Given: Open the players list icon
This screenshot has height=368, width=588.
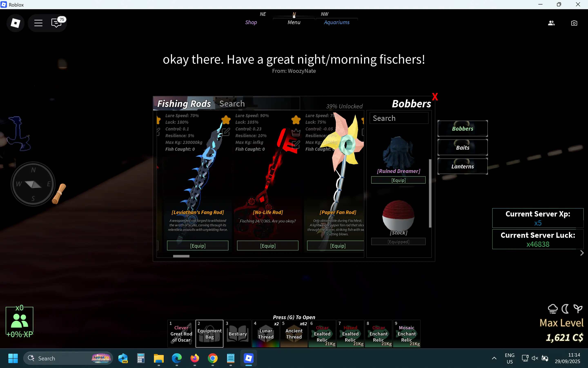Looking at the screenshot, I should coord(551,23).
